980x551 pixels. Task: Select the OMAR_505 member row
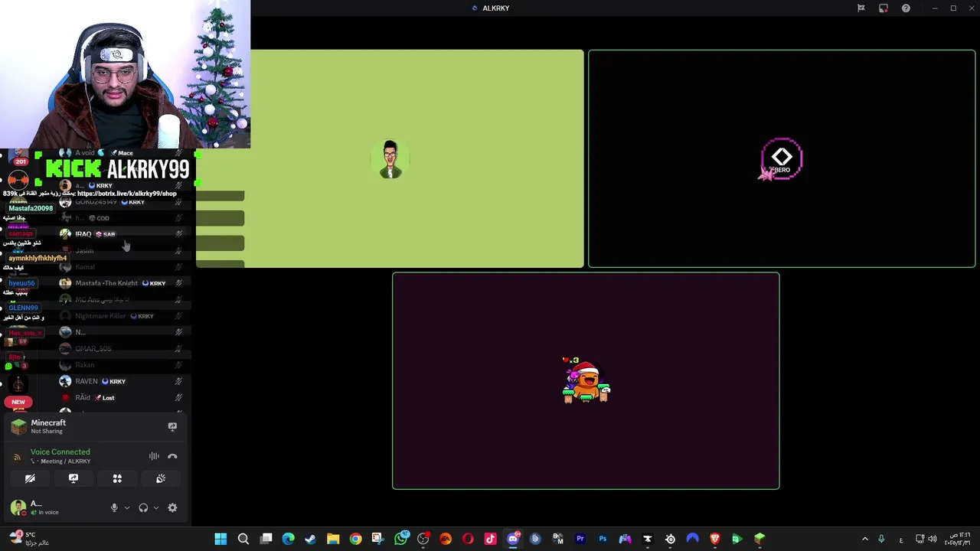click(122, 349)
